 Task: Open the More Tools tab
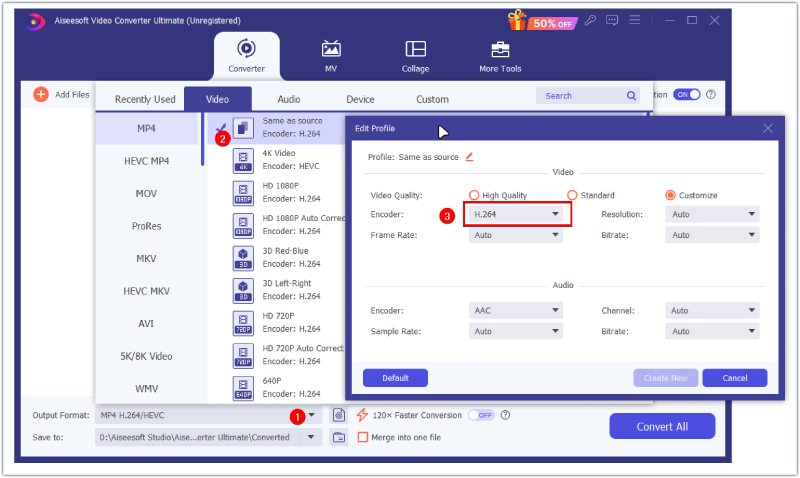pyautogui.click(x=500, y=56)
